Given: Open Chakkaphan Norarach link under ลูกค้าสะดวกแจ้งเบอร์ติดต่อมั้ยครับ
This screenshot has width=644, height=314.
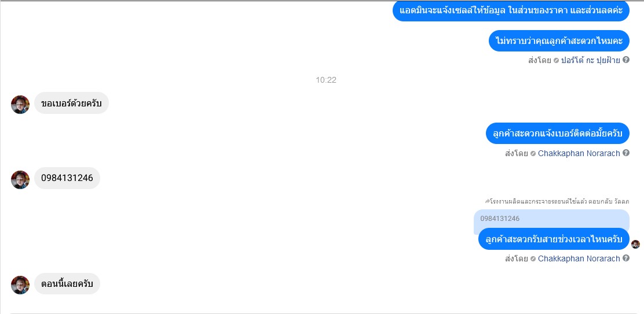Looking at the screenshot, I should [579, 153].
